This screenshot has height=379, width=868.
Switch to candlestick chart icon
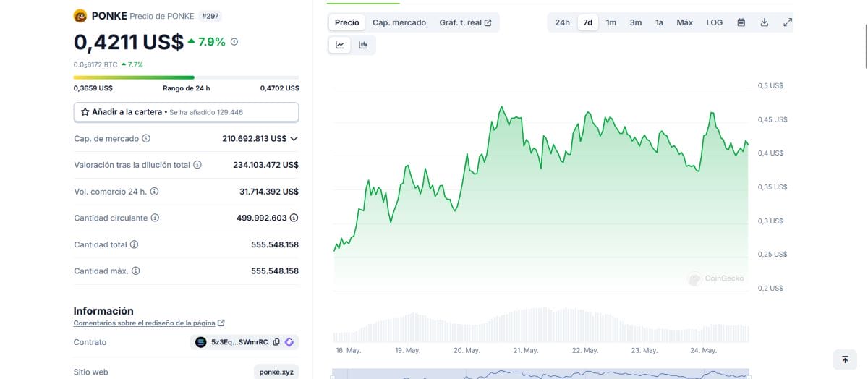tap(363, 45)
